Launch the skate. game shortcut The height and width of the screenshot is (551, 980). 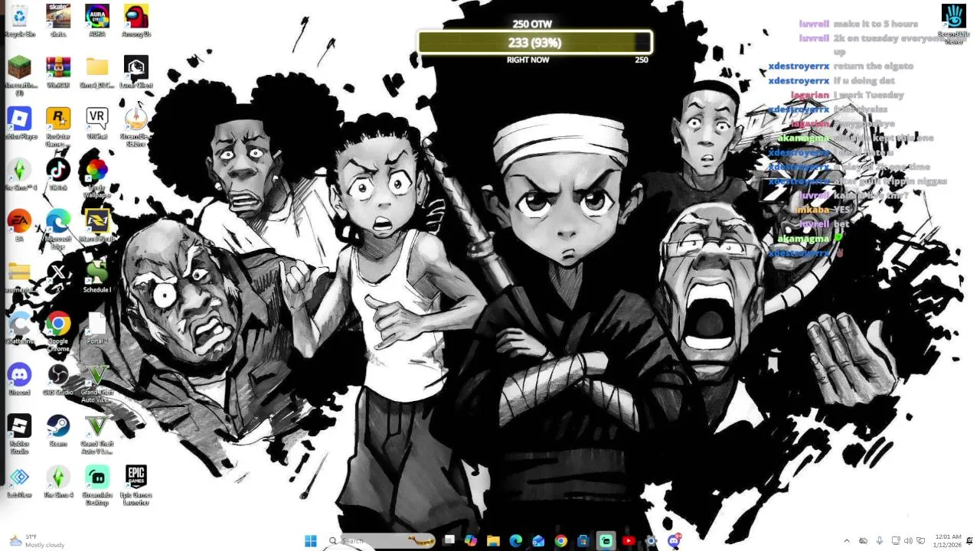pos(58,21)
